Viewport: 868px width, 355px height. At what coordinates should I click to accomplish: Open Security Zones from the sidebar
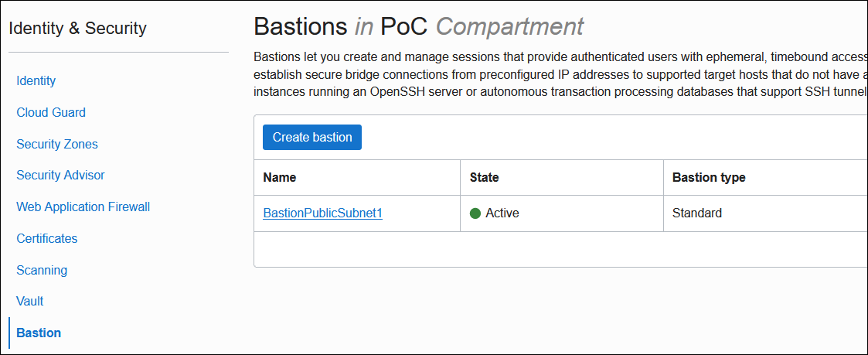point(57,144)
